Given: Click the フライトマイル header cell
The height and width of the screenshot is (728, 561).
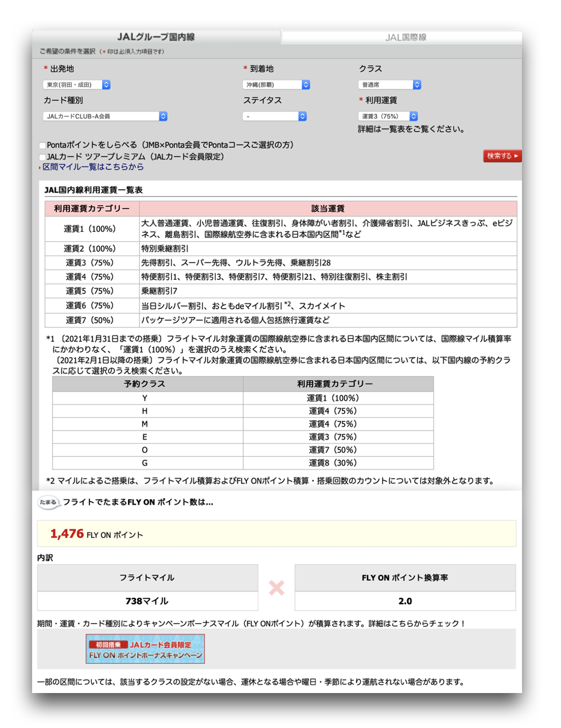Looking at the screenshot, I should pyautogui.click(x=147, y=578).
